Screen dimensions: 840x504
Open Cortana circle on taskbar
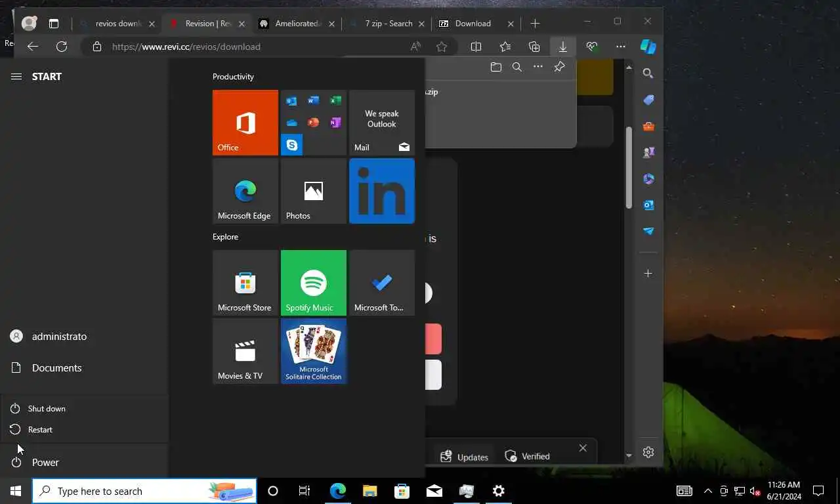point(273,491)
